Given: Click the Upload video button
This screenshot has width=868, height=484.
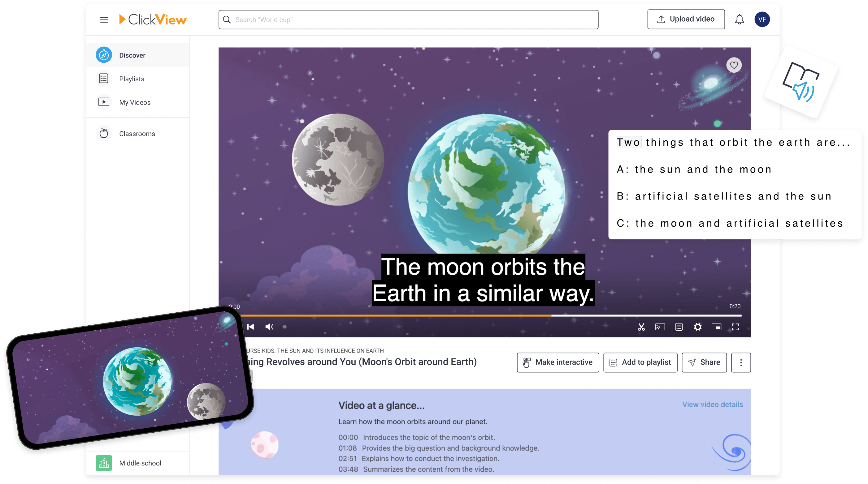Looking at the screenshot, I should tap(686, 19).
